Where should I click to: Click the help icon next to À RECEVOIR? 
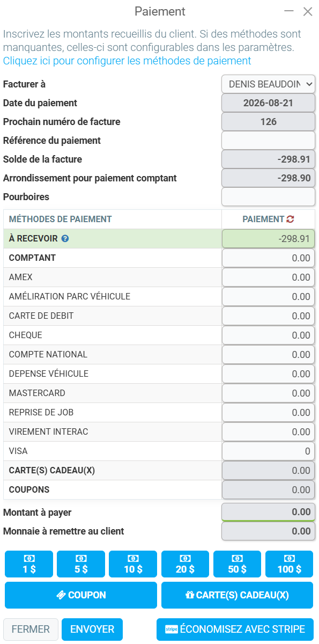(x=65, y=238)
